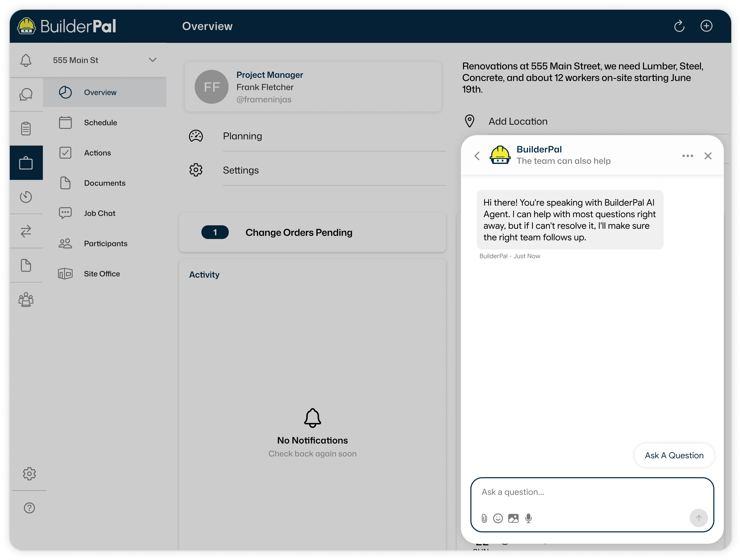The image size is (741, 560).
Task: Record a voice message with the microphone
Action: [529, 518]
